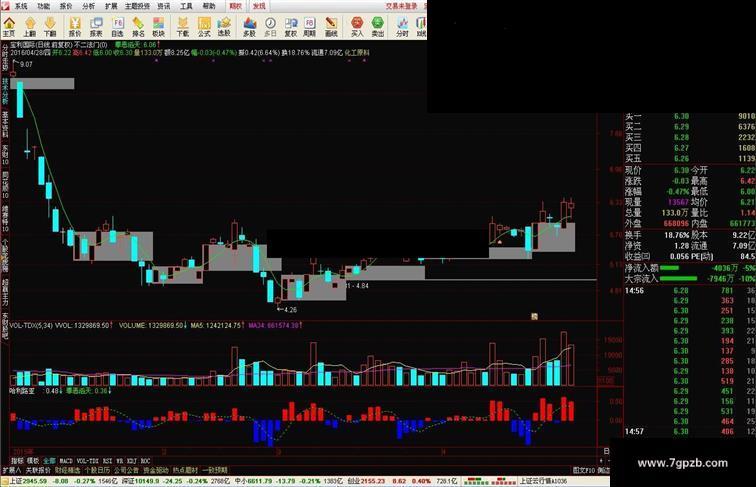Open the 工具 menu
This screenshot has height=487, width=756.
(x=186, y=6)
